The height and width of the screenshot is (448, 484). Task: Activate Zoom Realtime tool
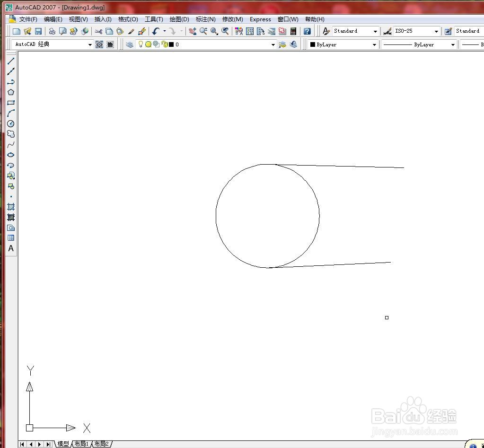(x=203, y=31)
